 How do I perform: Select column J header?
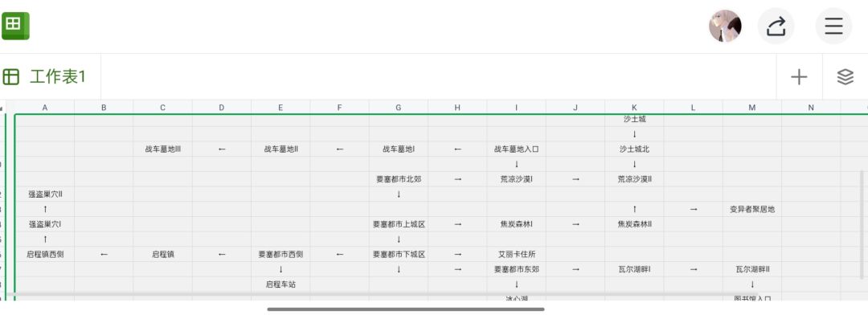575,108
